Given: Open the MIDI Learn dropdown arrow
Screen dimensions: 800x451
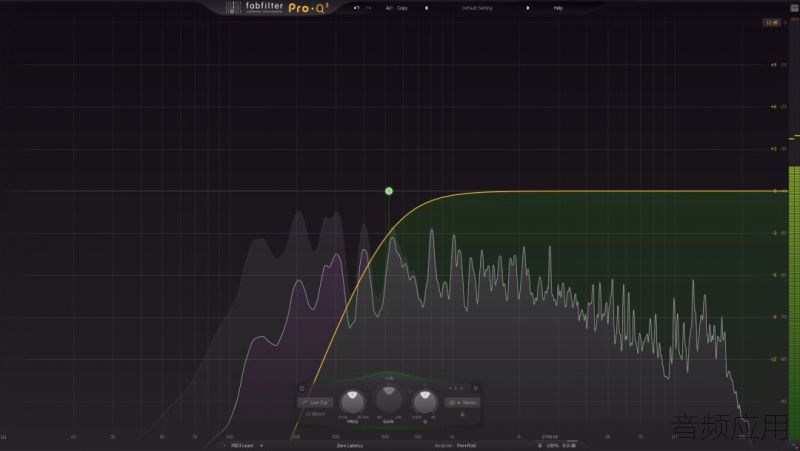Looking at the screenshot, I should 262,445.
